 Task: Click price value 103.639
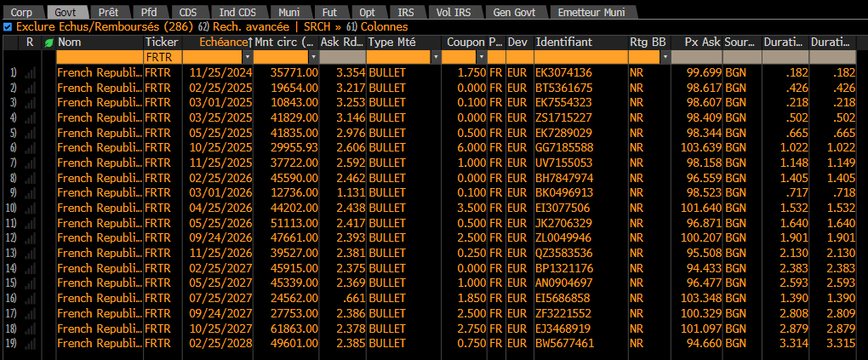pyautogui.click(x=703, y=148)
